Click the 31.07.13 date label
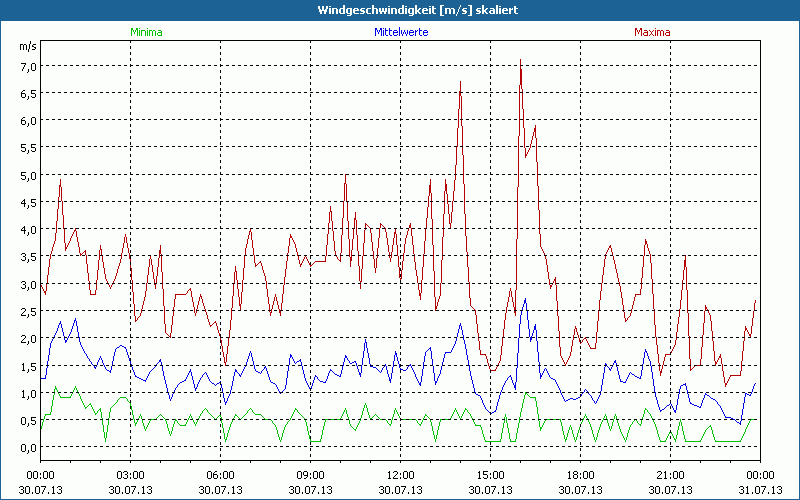Screen dimensions: 800x500 760,490
